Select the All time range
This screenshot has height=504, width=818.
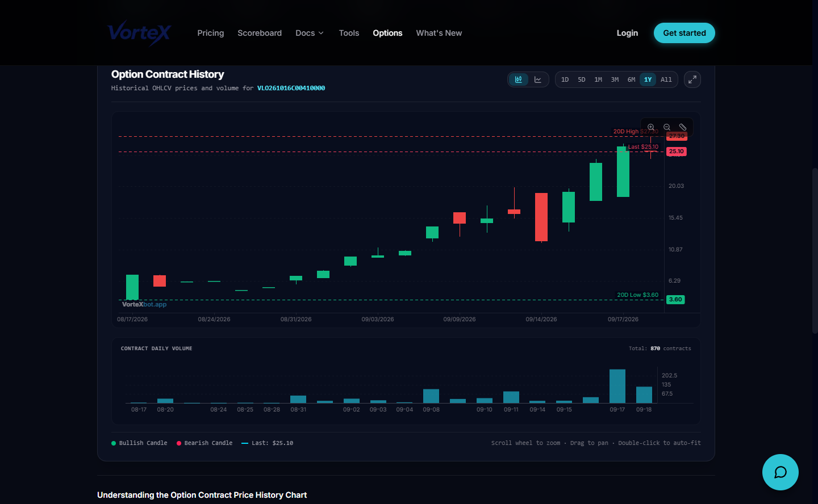click(666, 79)
